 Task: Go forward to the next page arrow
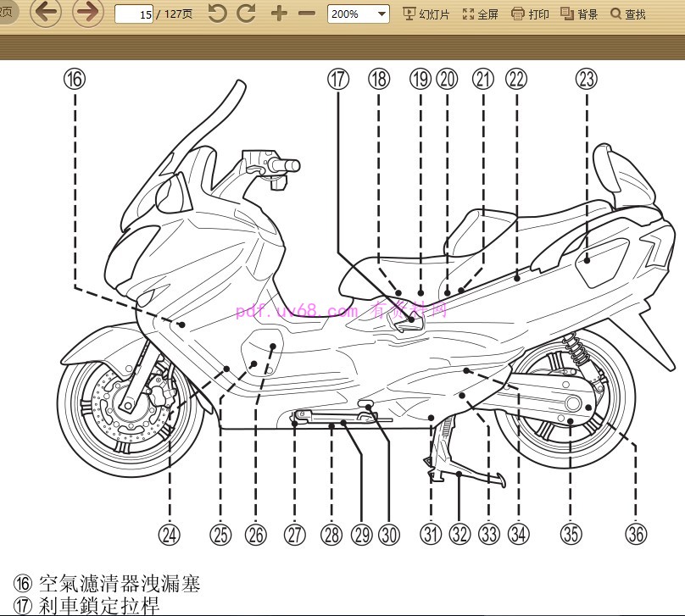click(x=86, y=14)
